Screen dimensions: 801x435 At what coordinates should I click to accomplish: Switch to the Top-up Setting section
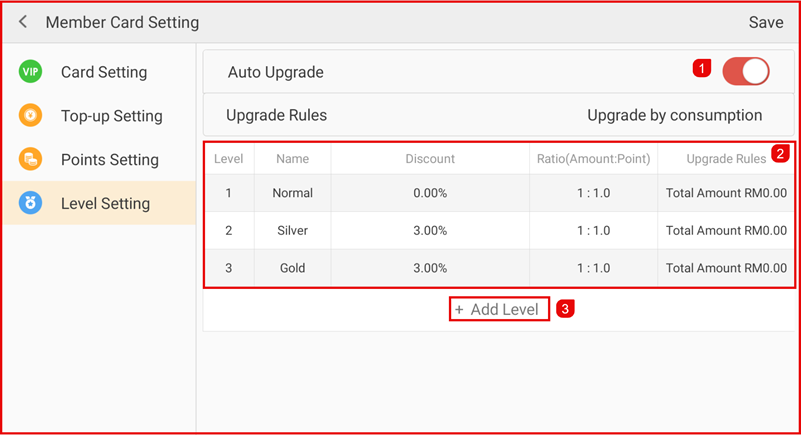111,116
